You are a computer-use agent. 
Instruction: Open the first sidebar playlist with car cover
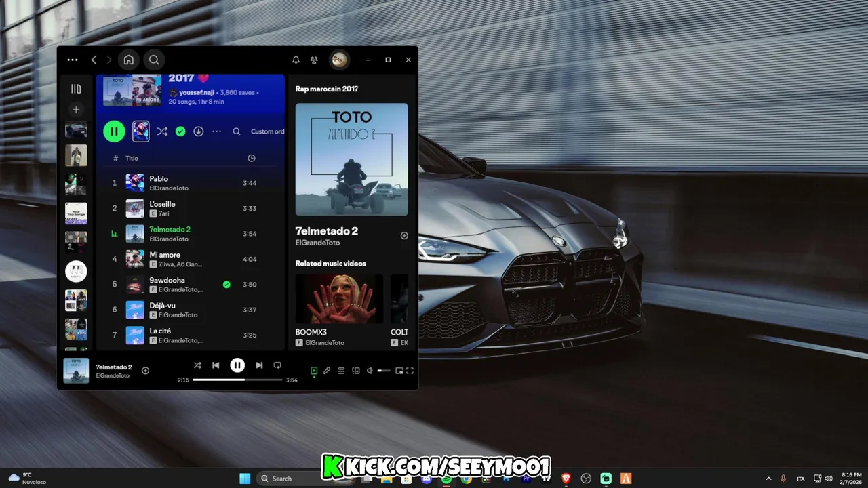pyautogui.click(x=76, y=129)
